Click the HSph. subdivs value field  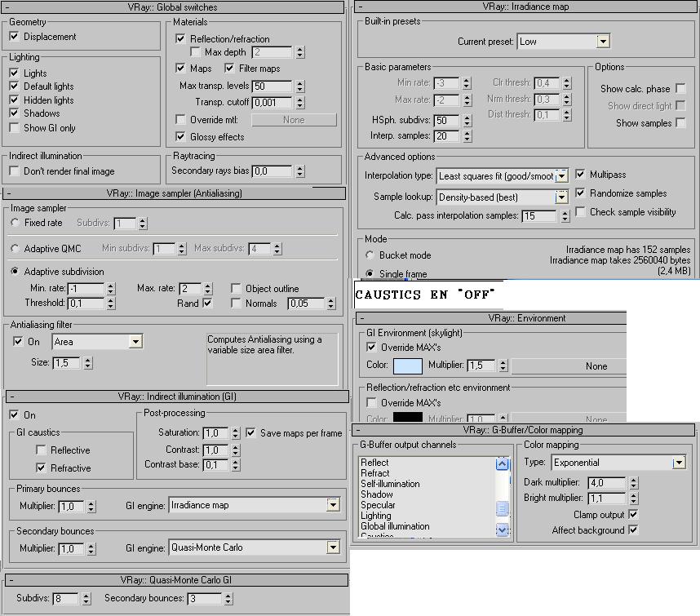click(446, 121)
